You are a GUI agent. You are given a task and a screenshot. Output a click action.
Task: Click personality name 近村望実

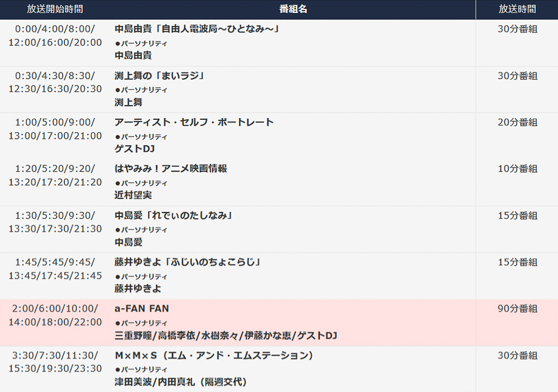click(133, 195)
